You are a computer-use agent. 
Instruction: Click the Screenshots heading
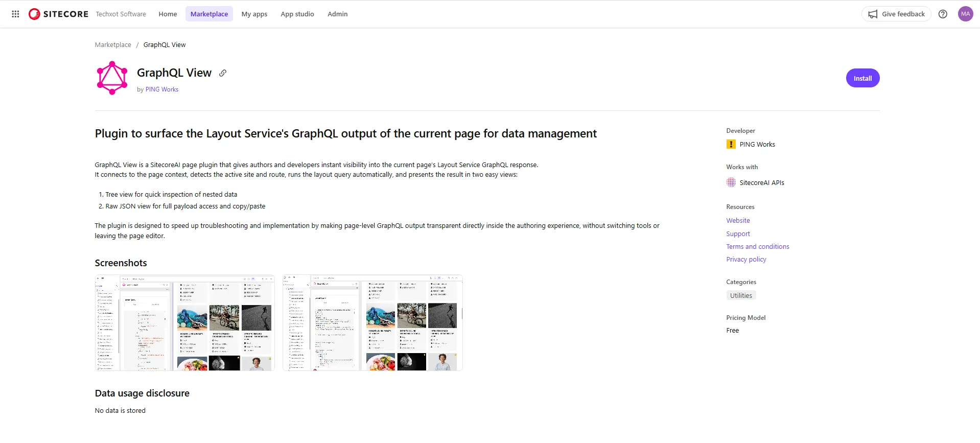click(x=121, y=263)
